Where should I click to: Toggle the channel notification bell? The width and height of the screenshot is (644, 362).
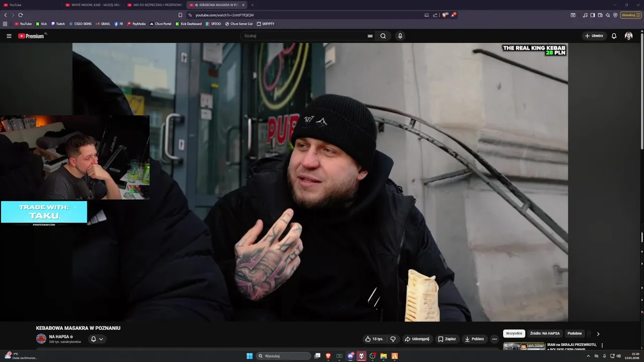[x=93, y=339]
